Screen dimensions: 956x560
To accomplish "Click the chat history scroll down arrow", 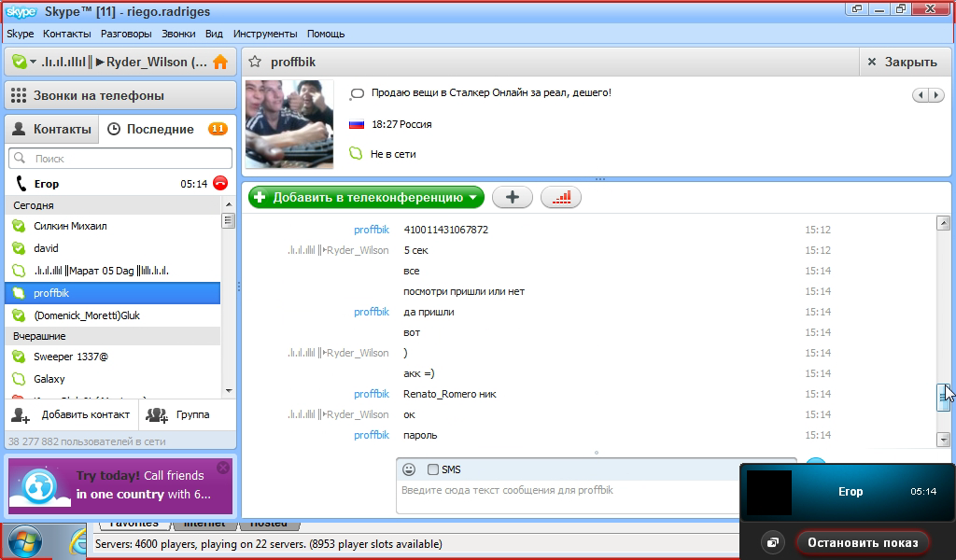I will point(943,440).
